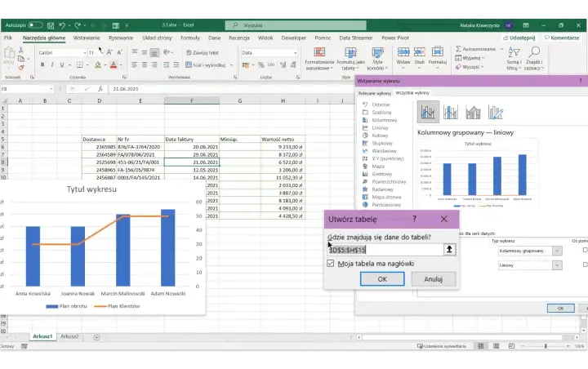
Task: Open the font size dropdown
Action: tap(101, 52)
